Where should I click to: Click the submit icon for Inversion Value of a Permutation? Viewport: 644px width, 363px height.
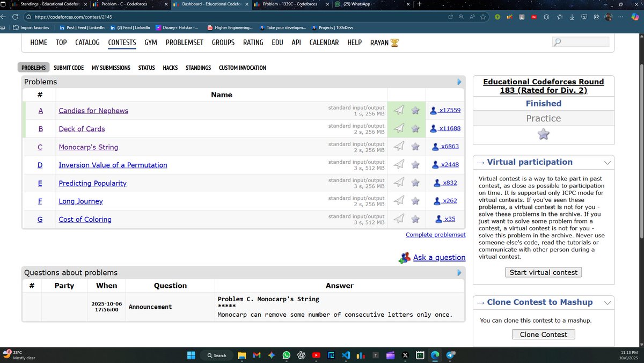click(399, 165)
